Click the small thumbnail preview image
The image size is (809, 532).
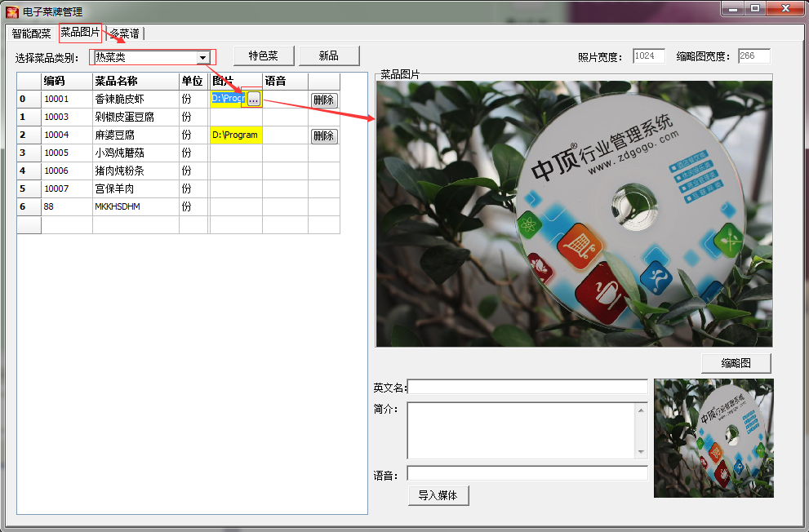[x=713, y=438]
